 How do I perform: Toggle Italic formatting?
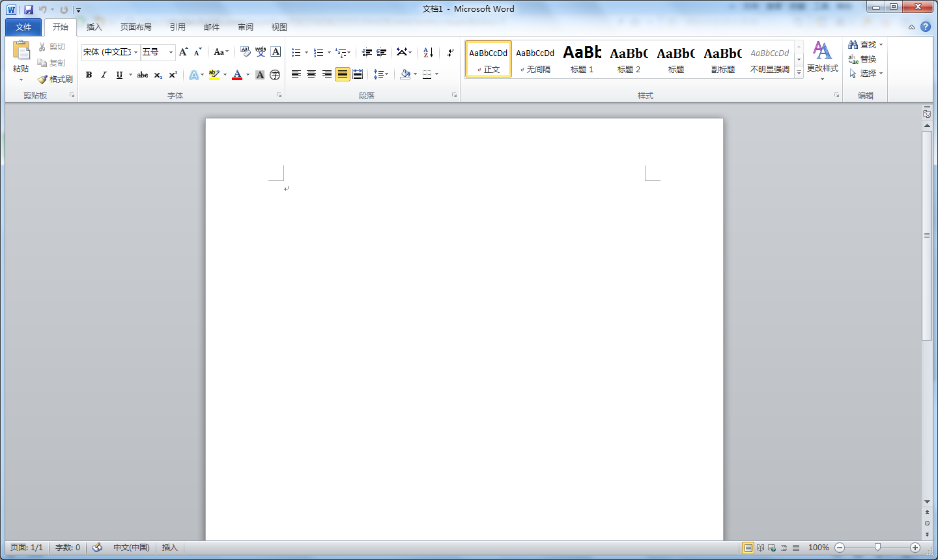(x=104, y=75)
